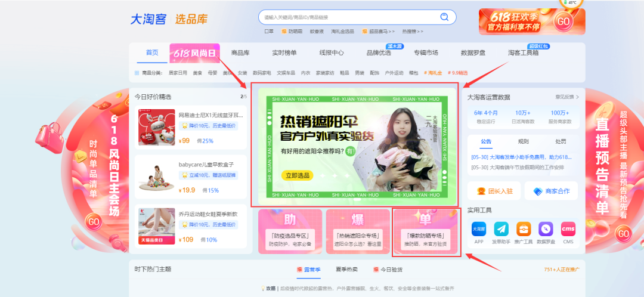Click GO on the 618狂欢季 banner
The image size is (644, 297).
pos(562,22)
